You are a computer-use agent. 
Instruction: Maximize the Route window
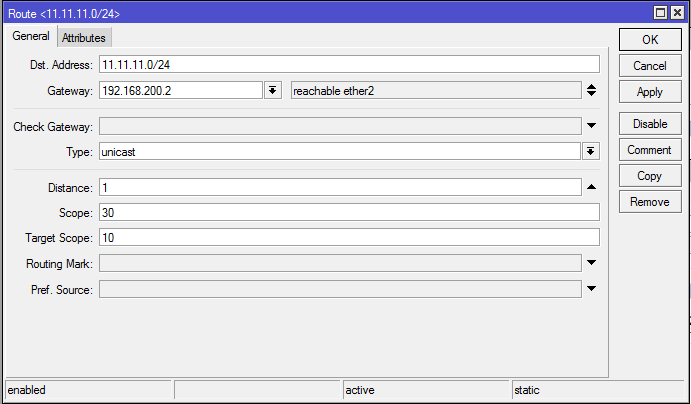pyautogui.click(x=660, y=12)
